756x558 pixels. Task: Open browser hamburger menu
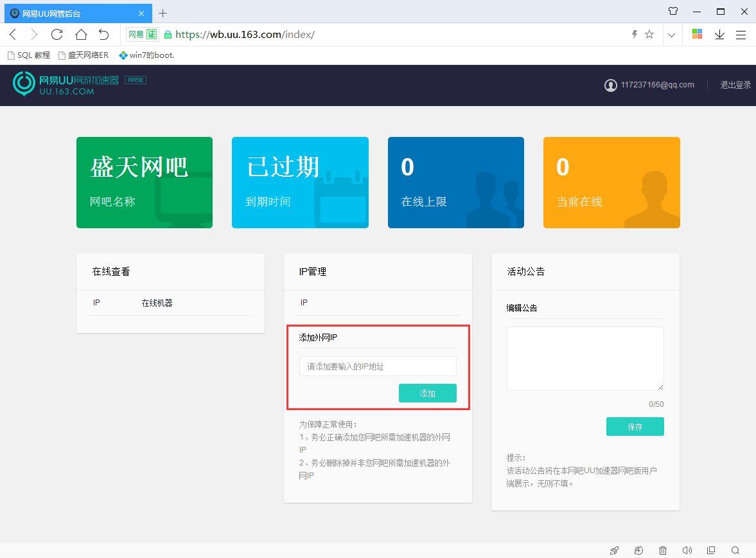[x=741, y=35]
